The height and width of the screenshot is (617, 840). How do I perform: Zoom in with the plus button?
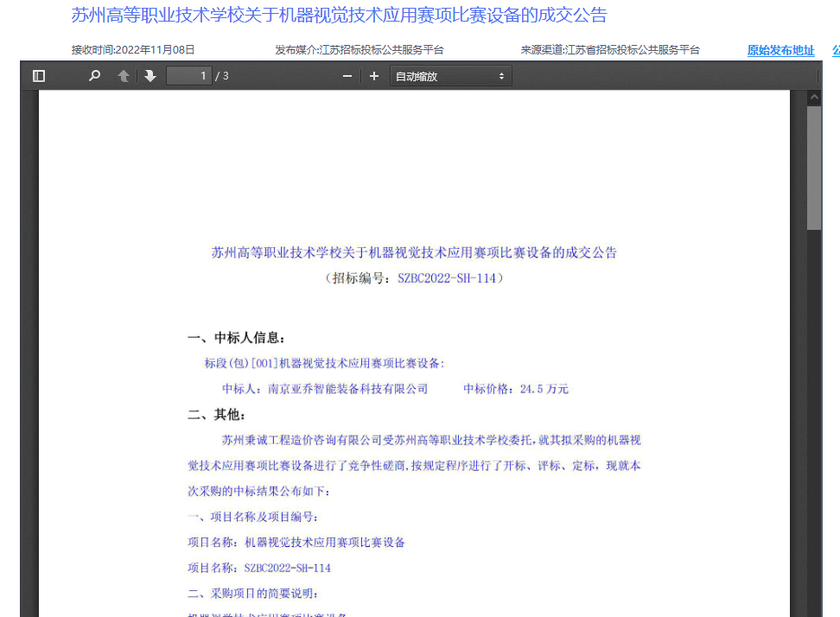[374, 77]
